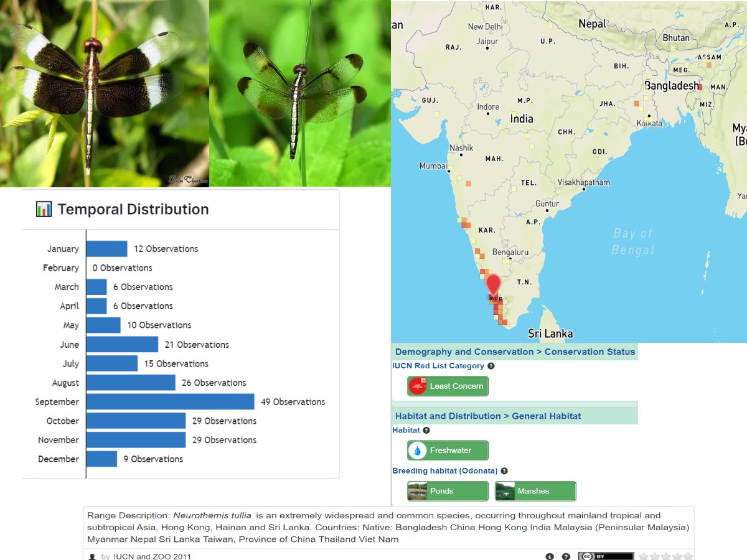Viewport: 747px width, 560px height.
Task: Click the red Least Concern category icon
Action: [417, 386]
